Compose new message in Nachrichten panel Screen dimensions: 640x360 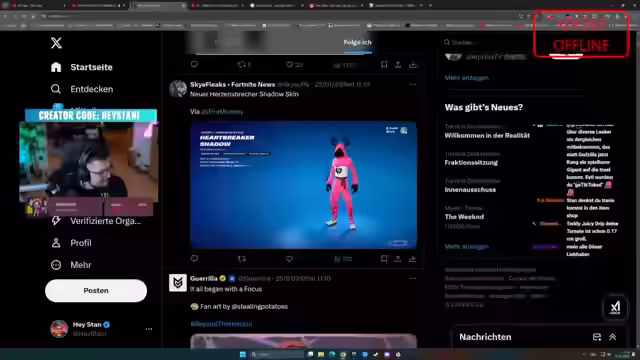click(597, 337)
